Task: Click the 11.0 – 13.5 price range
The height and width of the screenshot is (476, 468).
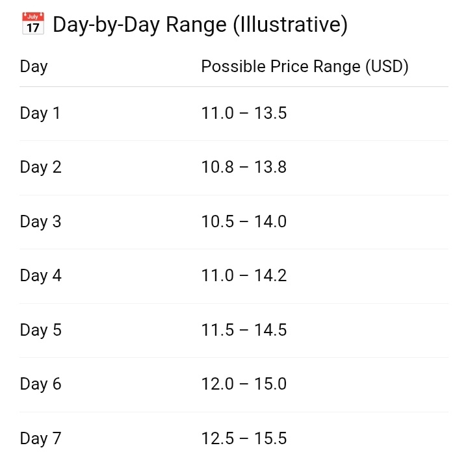Action: (244, 113)
